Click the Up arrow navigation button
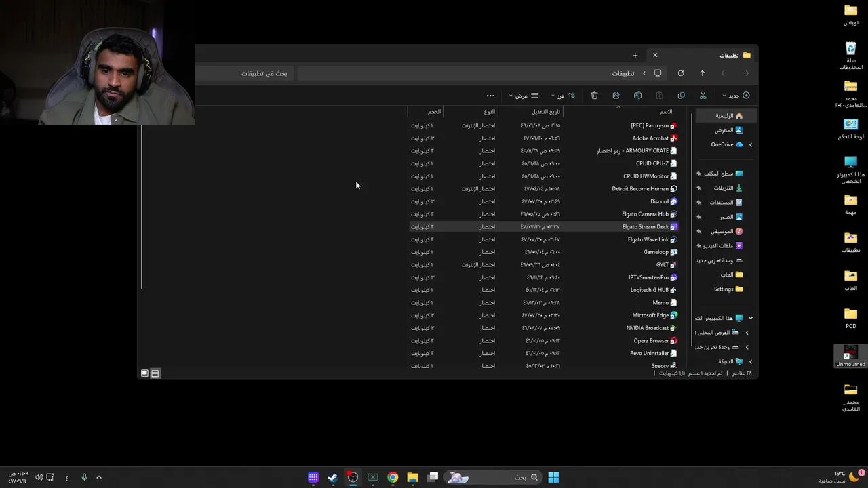 click(x=702, y=73)
